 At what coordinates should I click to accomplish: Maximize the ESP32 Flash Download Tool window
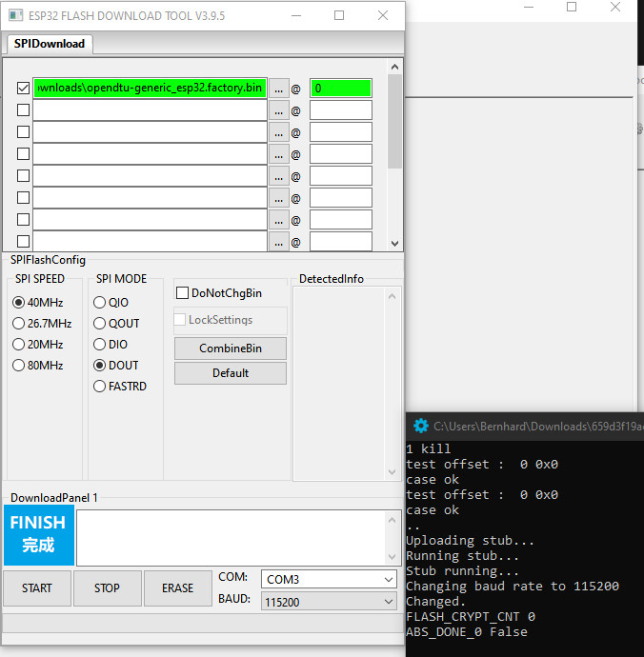tap(339, 15)
